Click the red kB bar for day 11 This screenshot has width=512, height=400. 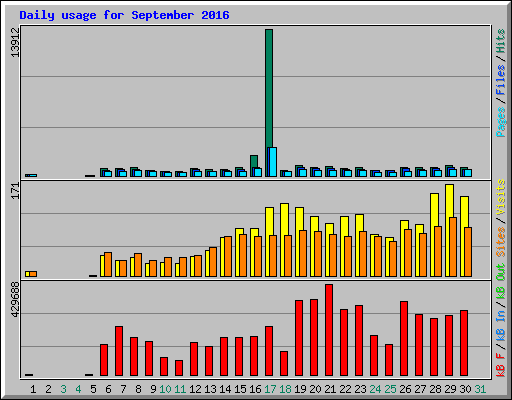tap(179, 368)
